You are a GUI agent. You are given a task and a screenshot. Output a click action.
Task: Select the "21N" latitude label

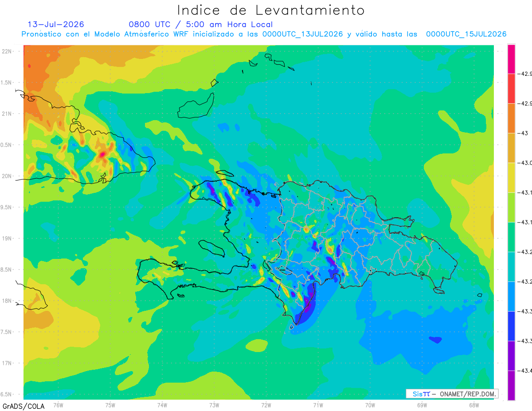coord(7,114)
